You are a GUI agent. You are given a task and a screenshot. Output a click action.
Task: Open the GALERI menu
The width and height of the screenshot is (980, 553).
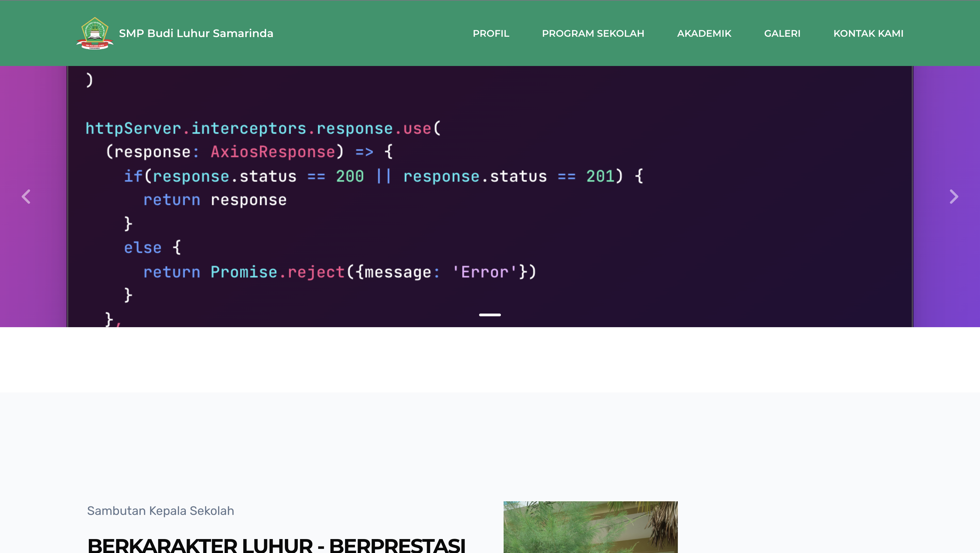coord(782,33)
